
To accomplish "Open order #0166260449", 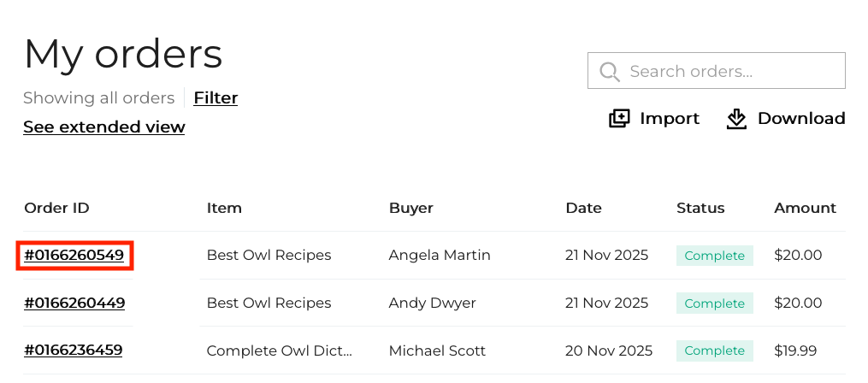I will tap(74, 303).
